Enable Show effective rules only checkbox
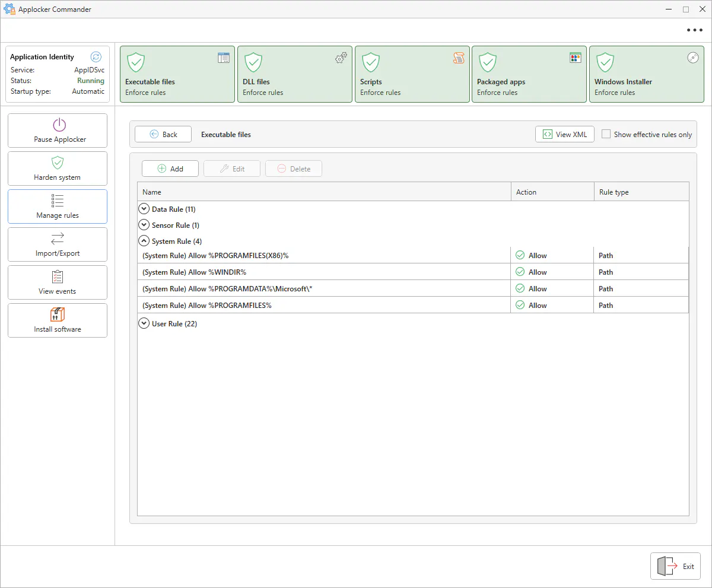 (606, 134)
